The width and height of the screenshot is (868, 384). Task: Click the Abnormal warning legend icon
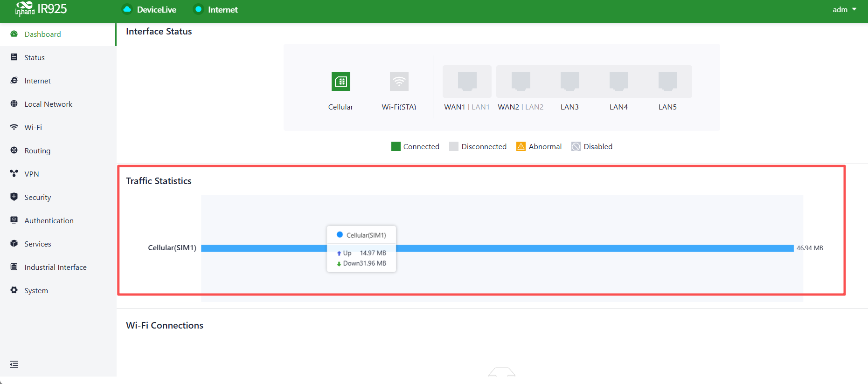(521, 146)
